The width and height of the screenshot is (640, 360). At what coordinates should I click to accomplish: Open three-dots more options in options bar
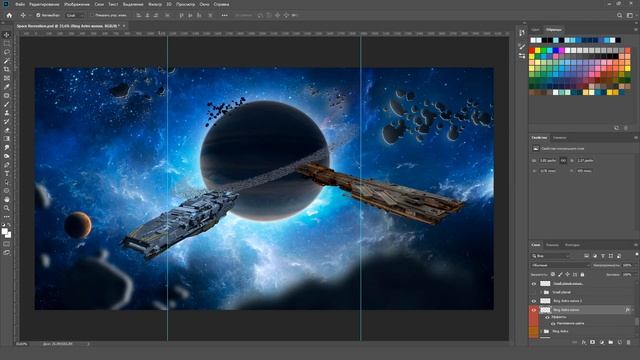click(224, 15)
